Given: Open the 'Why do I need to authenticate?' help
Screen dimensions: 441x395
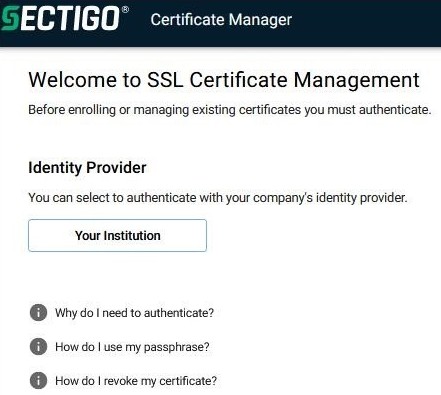Looking at the screenshot, I should 134,313.
